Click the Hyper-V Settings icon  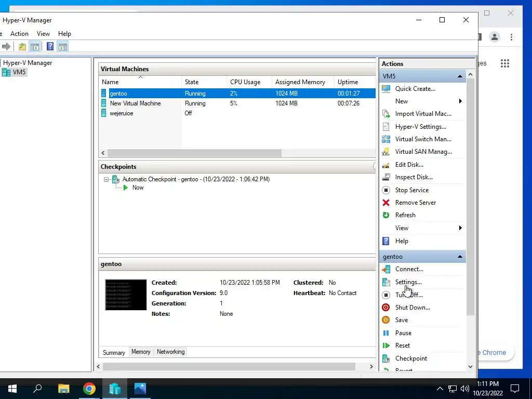point(386,127)
